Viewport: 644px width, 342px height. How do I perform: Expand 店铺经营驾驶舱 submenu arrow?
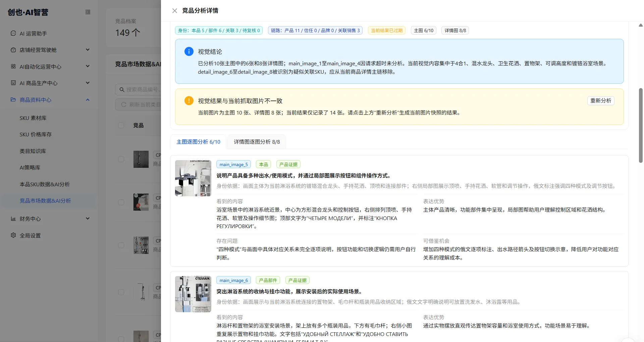[88, 50]
